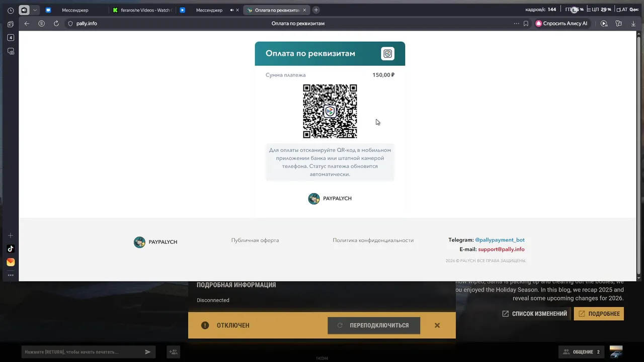This screenshot has height=362, width=644.
Task: Click ЦП 29% overlay value
Action: click(x=602, y=10)
